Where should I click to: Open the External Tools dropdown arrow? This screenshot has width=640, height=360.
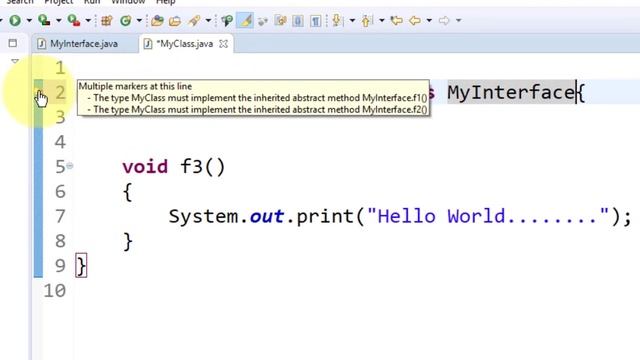pyautogui.click(x=88, y=20)
